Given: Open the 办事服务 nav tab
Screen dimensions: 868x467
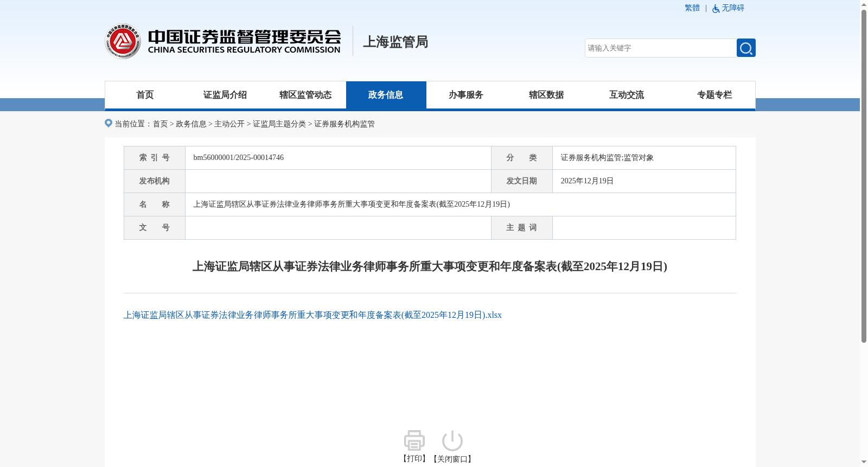Looking at the screenshot, I should point(466,95).
